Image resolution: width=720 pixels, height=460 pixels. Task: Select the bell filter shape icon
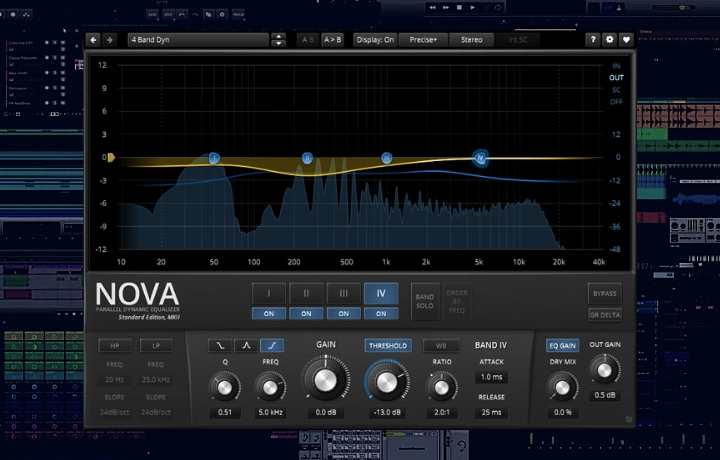tap(246, 345)
